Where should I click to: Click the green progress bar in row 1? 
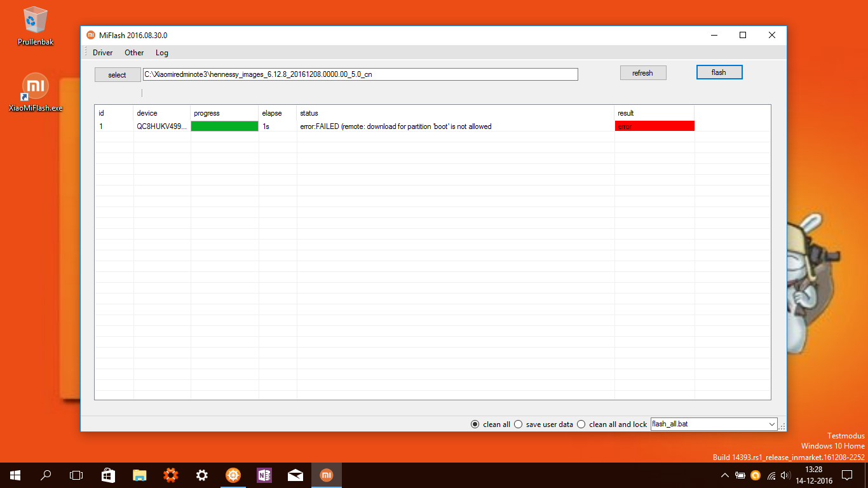click(224, 126)
